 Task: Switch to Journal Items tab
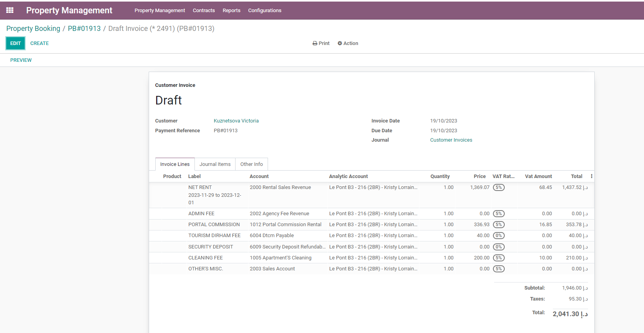point(215,164)
